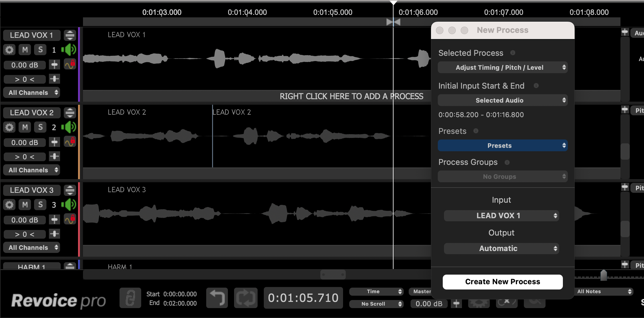Click LEAD VOX 1 waveform lock icon

coord(70,64)
